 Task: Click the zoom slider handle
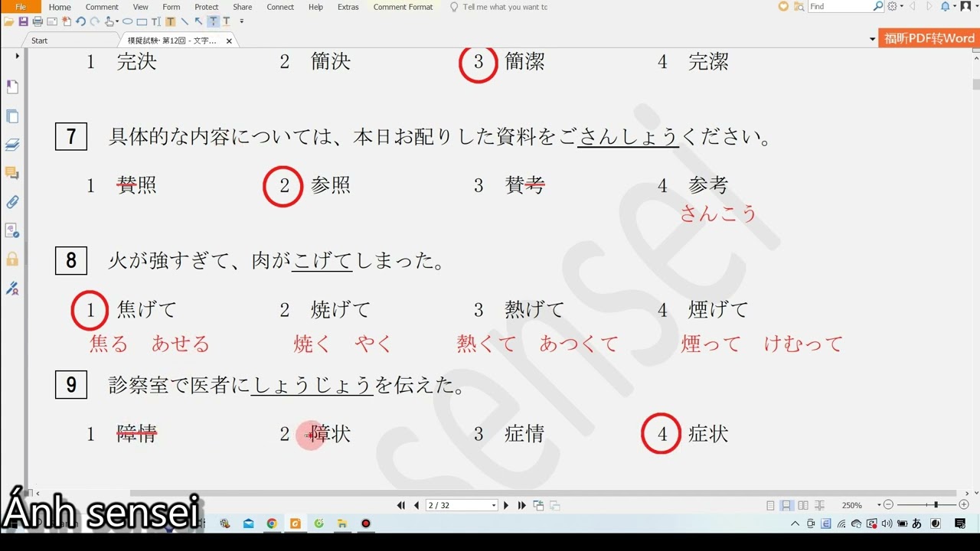coord(936,505)
